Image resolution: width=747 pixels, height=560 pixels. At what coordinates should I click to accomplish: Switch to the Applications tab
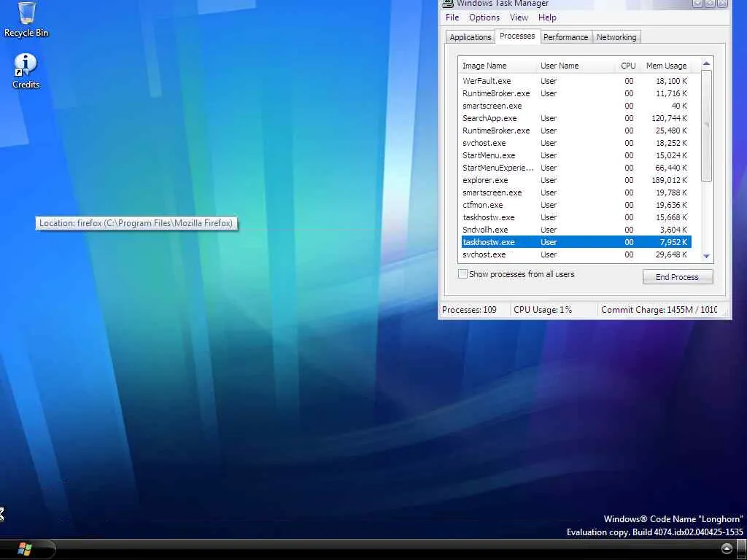[471, 37]
